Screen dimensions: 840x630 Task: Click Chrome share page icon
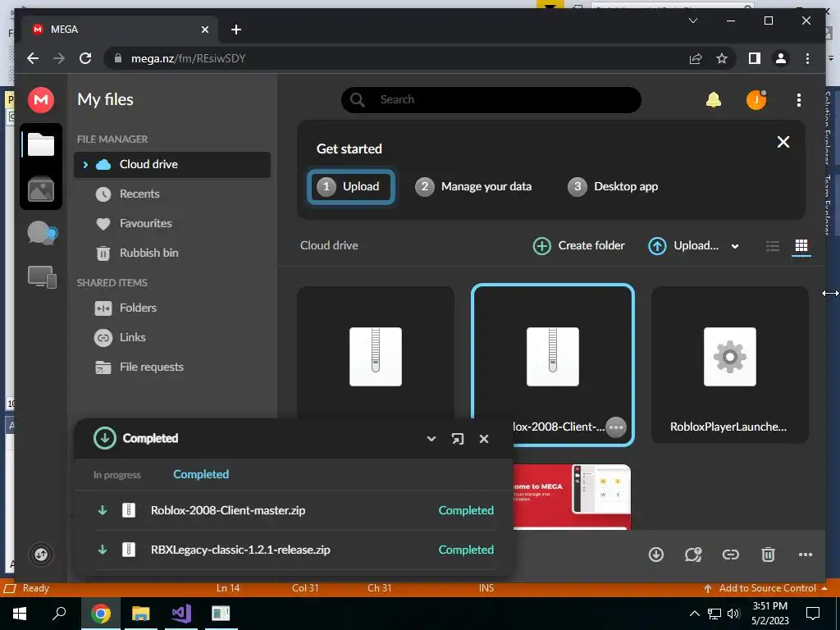pos(696,58)
